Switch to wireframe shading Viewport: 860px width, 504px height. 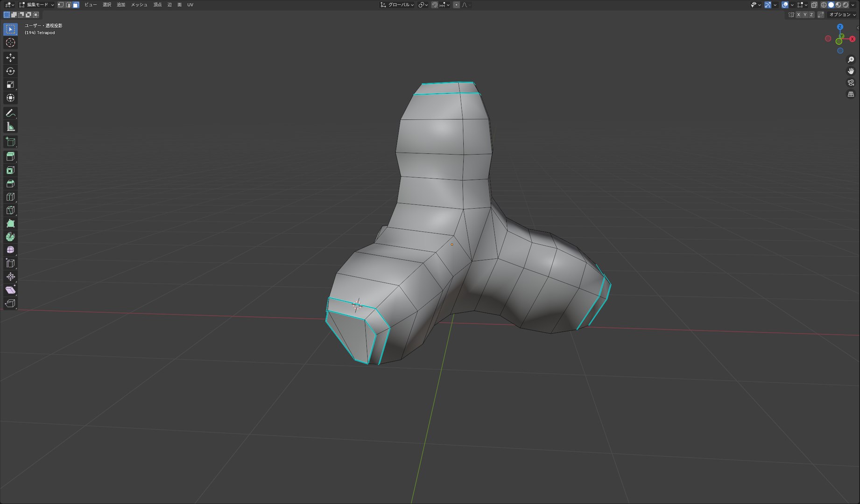pos(824,5)
